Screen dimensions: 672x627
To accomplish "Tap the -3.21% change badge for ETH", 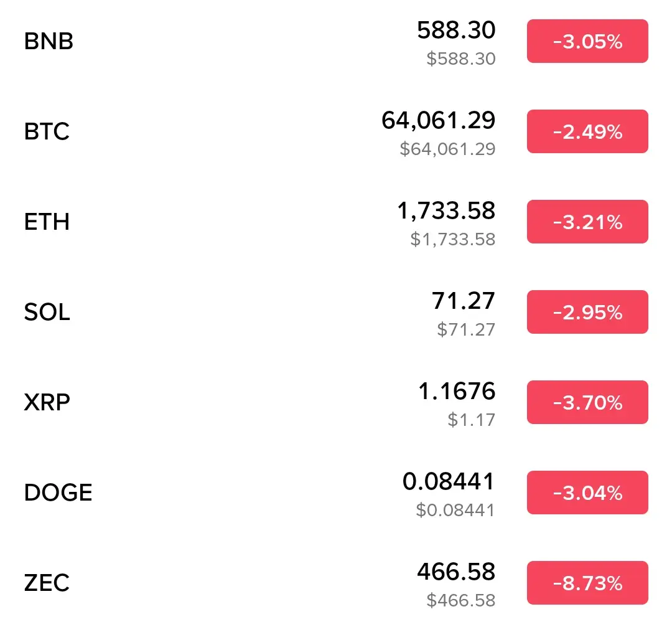I will coord(587,222).
